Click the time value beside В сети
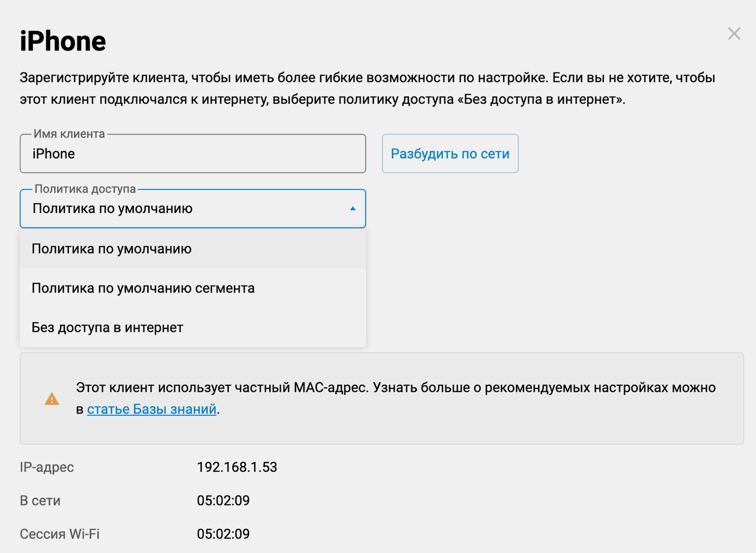The image size is (756, 553). [223, 501]
